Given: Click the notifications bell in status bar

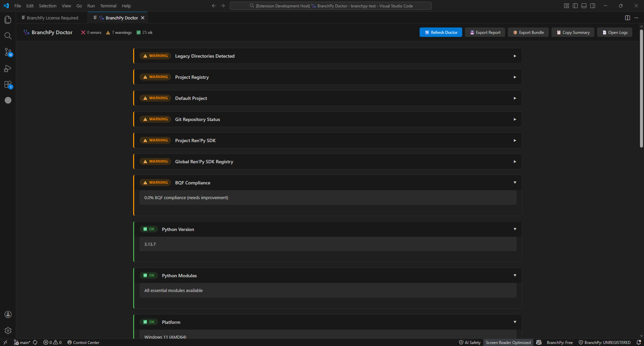Looking at the screenshot, I should pos(639,342).
